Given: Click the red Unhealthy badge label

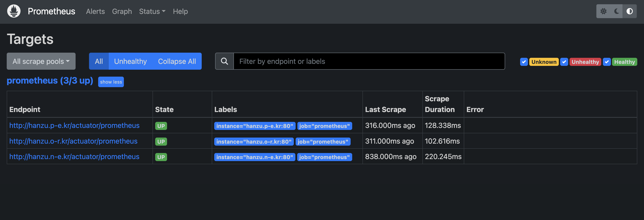Looking at the screenshot, I should [585, 62].
